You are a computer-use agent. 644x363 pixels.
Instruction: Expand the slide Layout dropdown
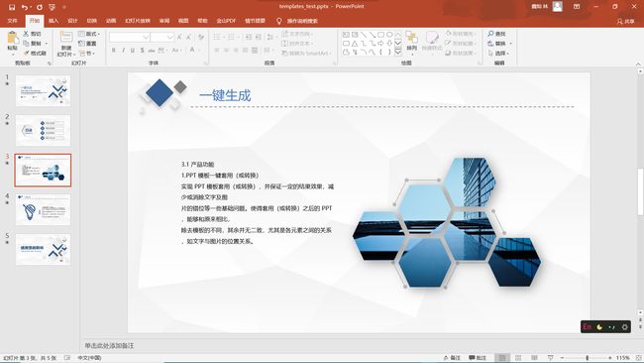tap(89, 34)
